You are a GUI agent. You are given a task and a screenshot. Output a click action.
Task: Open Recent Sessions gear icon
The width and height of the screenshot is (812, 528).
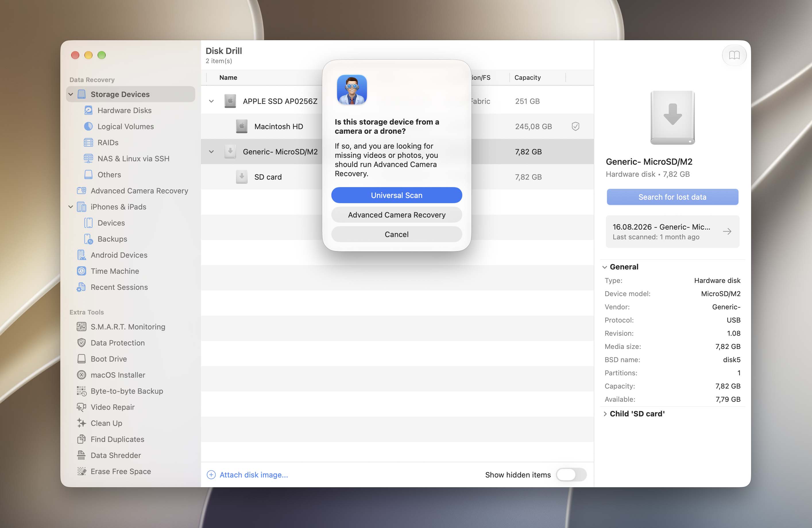[81, 287]
